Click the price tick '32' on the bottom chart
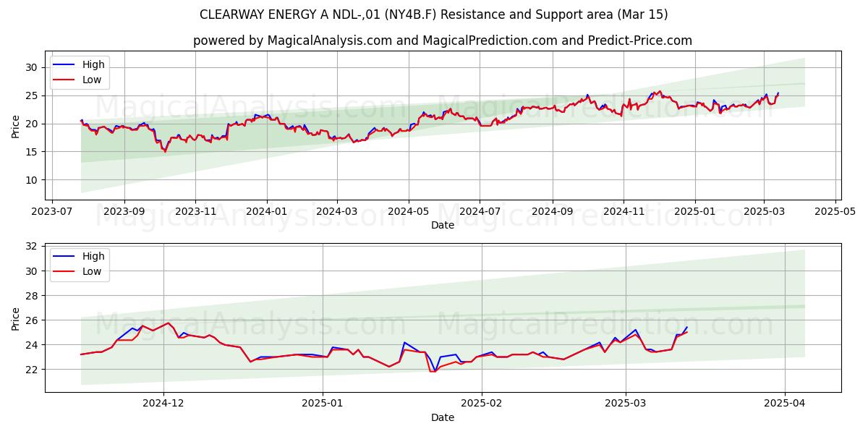The height and width of the screenshot is (434, 868). (x=33, y=246)
